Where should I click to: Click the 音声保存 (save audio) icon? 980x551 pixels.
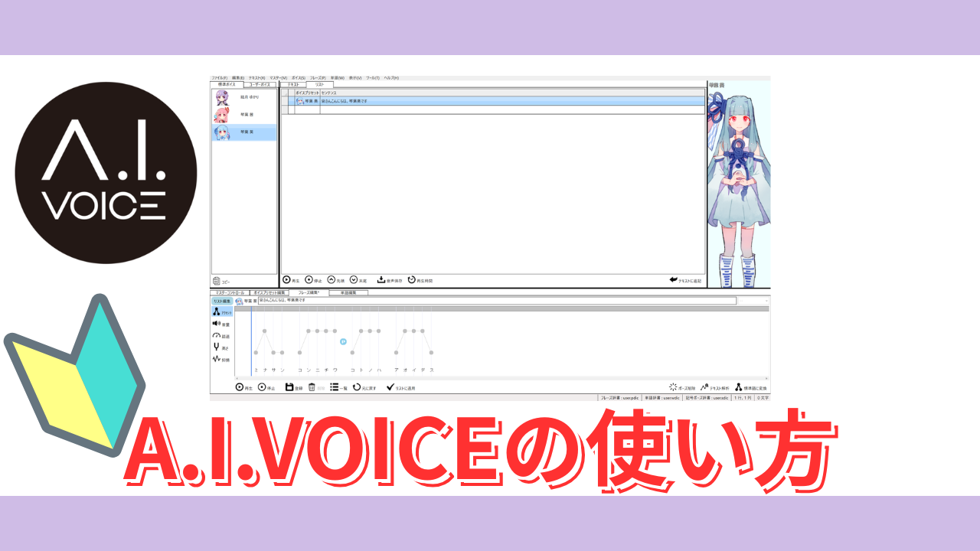pyautogui.click(x=381, y=280)
